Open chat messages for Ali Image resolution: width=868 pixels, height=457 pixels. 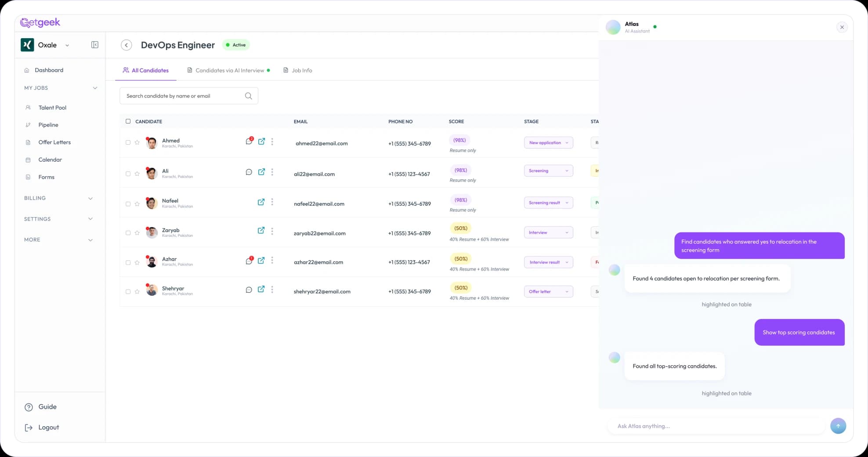click(249, 172)
